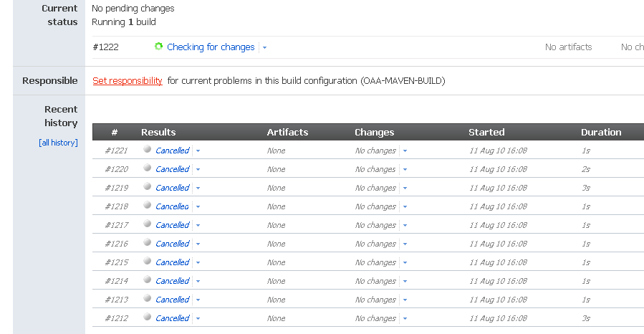The image size is (644, 334).
Task: Click the Started column header
Action: tap(486, 133)
